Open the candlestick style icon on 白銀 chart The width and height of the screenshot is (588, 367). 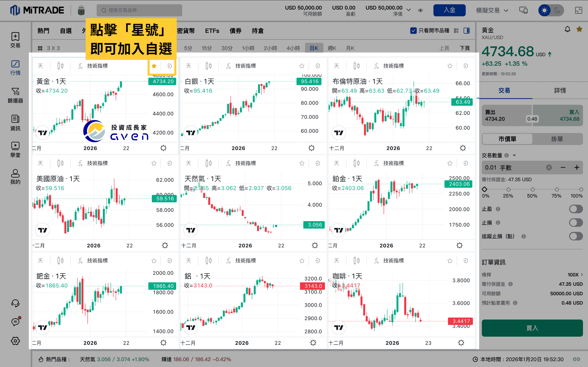[x=208, y=65]
